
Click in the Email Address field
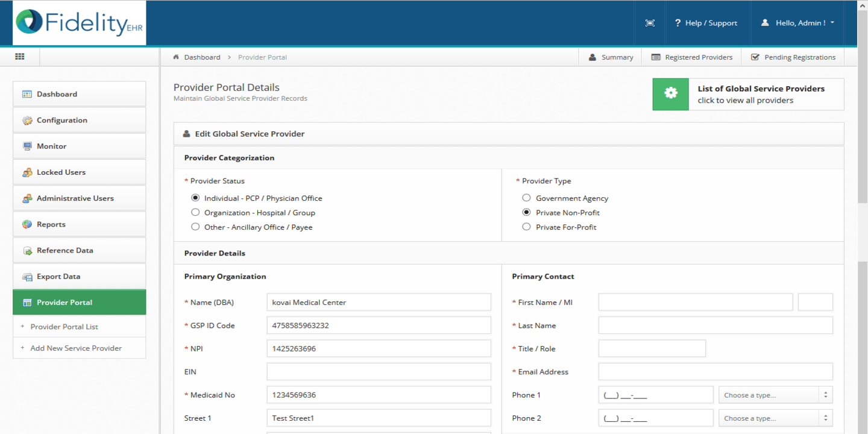tap(715, 372)
